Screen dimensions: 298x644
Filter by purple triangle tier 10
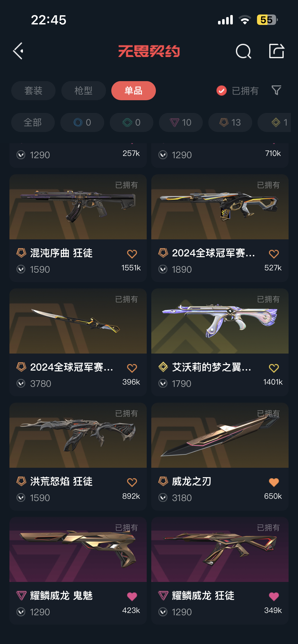(x=181, y=122)
